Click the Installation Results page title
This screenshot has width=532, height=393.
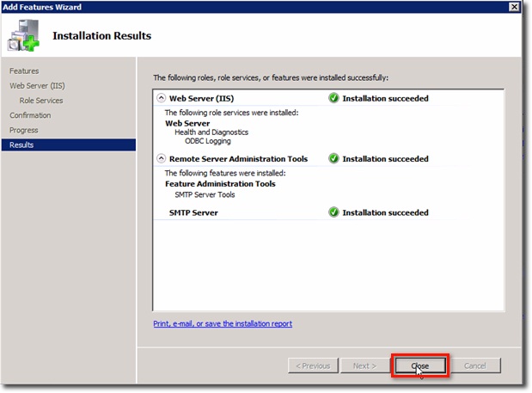pos(101,35)
